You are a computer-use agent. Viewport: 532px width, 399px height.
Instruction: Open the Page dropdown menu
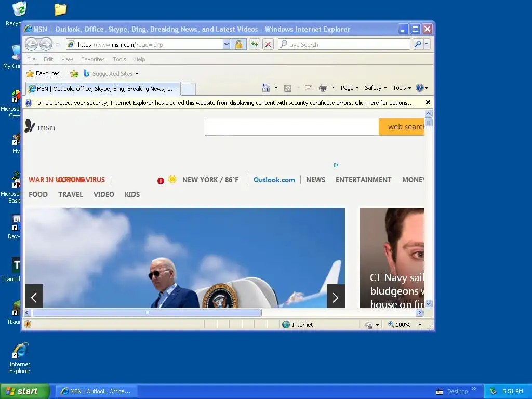pyautogui.click(x=350, y=88)
